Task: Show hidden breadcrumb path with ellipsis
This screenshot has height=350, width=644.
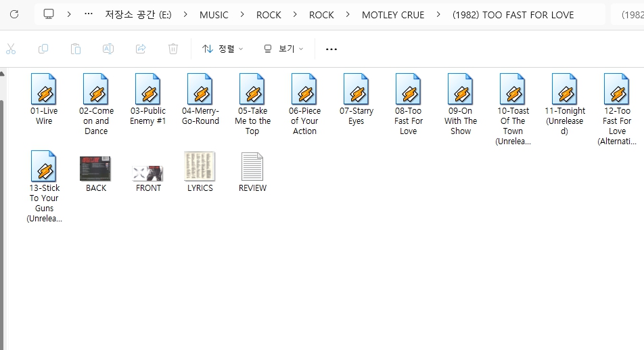Action: pyautogui.click(x=89, y=14)
